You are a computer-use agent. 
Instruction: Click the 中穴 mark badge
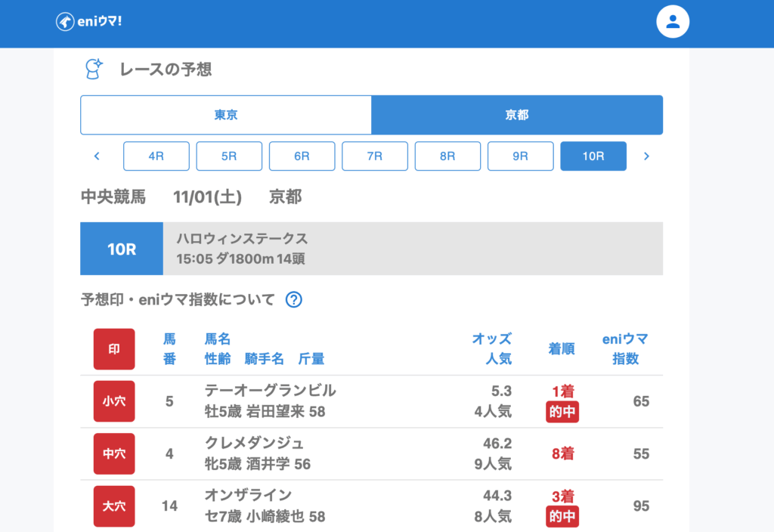click(x=114, y=453)
